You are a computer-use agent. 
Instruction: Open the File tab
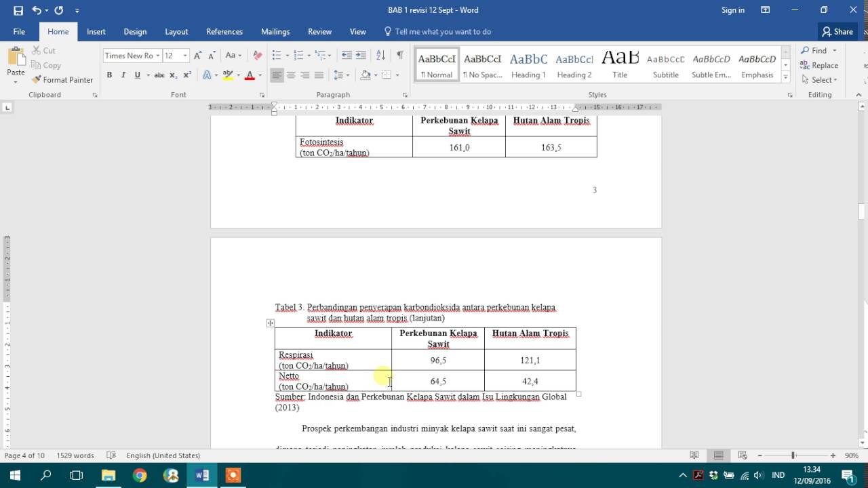(19, 32)
